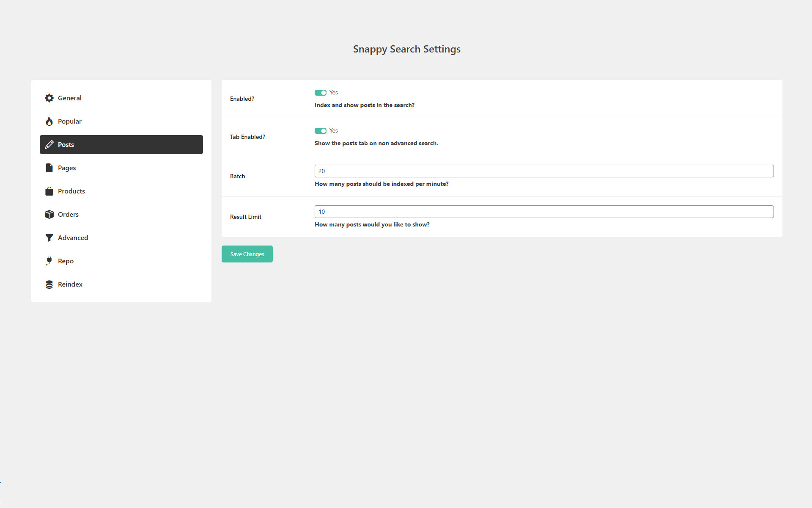Click 'Index and show posts in the search?' text
This screenshot has height=508, width=812.
[365, 105]
